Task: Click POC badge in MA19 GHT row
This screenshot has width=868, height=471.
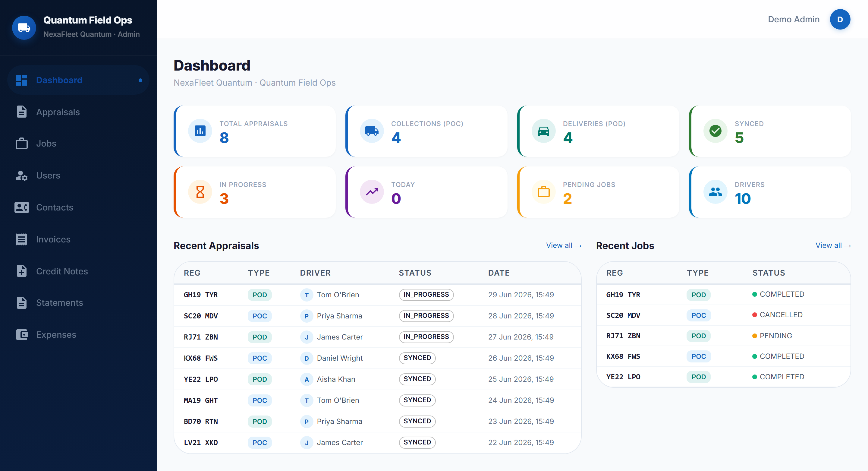Action: (x=259, y=400)
